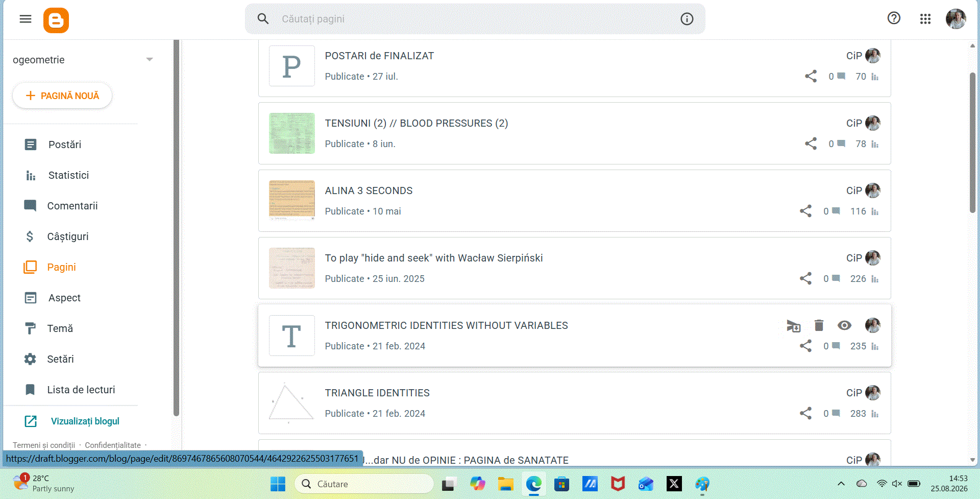This screenshot has width=980, height=499.
Task: Open Google apps grid
Action: [x=925, y=19]
